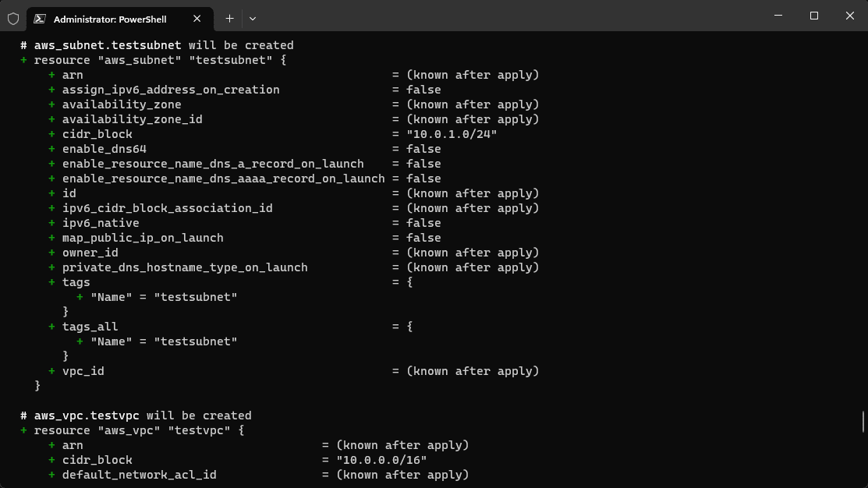Click the aws_vpc.testvpc heading text
The image size is (868, 488).
point(87,416)
